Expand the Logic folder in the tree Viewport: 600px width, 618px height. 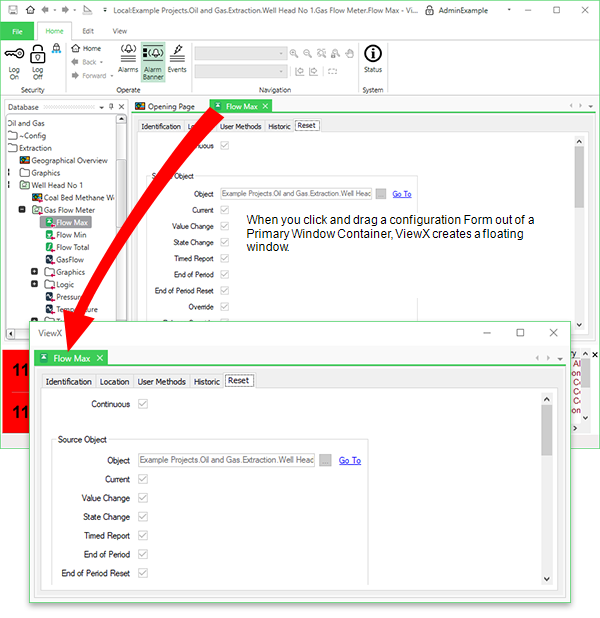34,284
